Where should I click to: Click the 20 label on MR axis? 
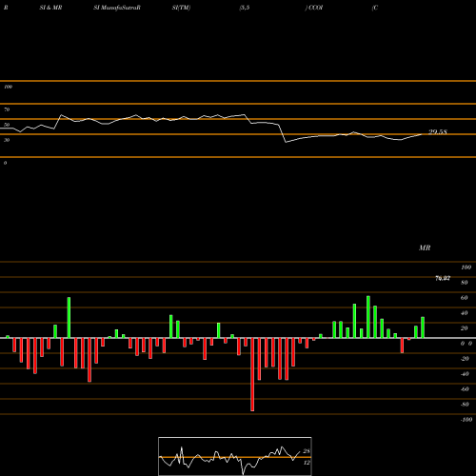pyautogui.click(x=465, y=328)
